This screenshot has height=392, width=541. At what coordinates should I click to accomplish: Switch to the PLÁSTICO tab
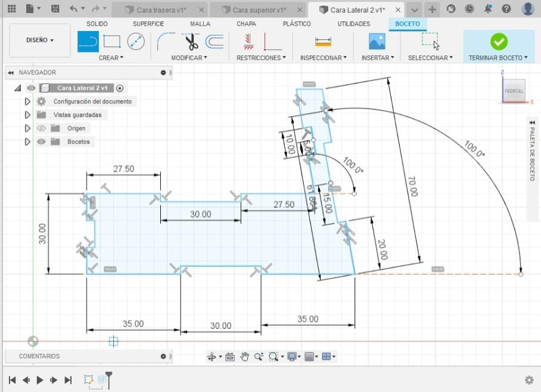pos(297,24)
